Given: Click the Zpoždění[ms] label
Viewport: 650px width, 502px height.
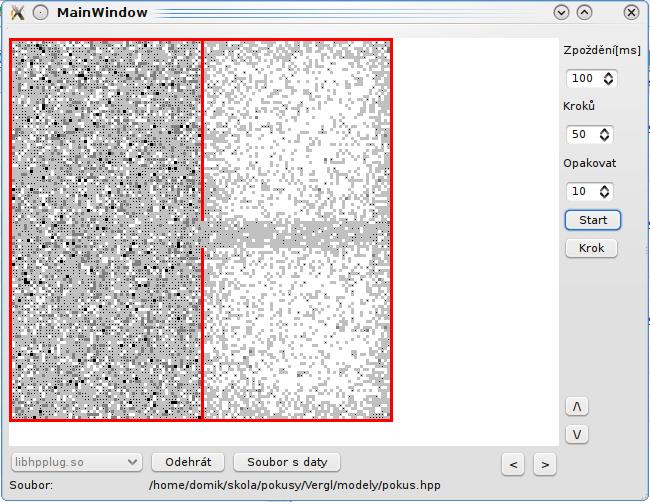Looking at the screenshot, I should point(602,51).
